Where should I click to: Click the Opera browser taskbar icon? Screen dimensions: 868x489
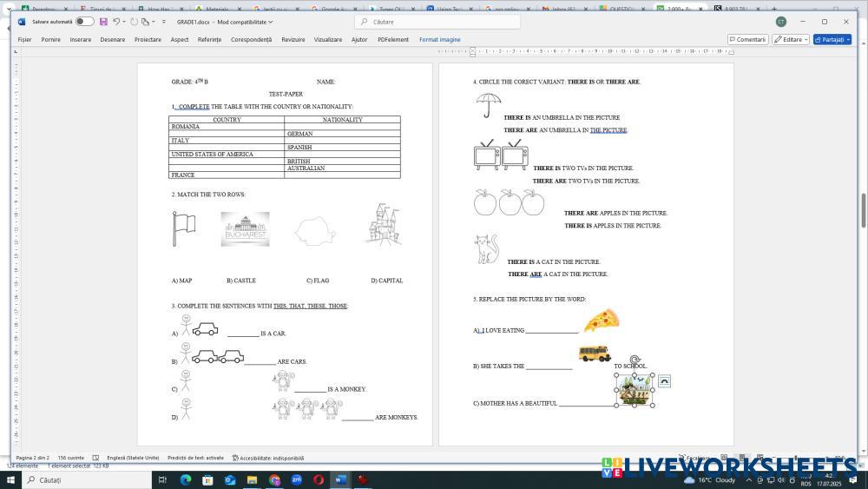(319, 479)
